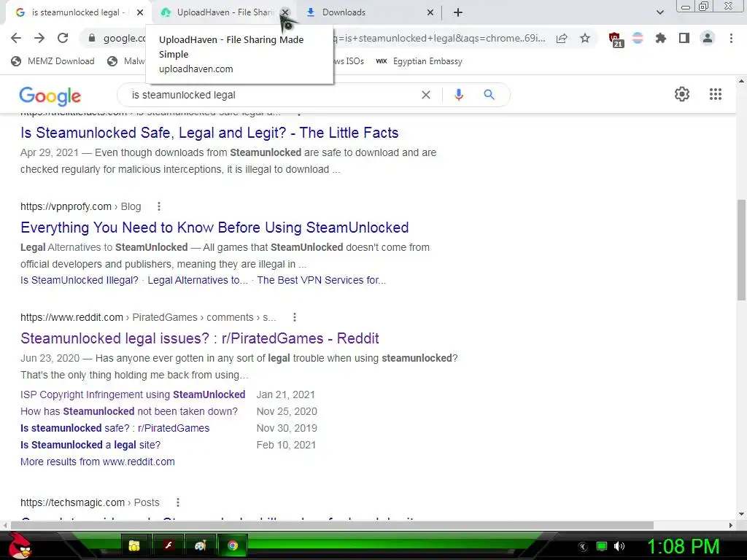Viewport: 747px width, 560px height.
Task: Go back to the previous page
Action: (16, 38)
